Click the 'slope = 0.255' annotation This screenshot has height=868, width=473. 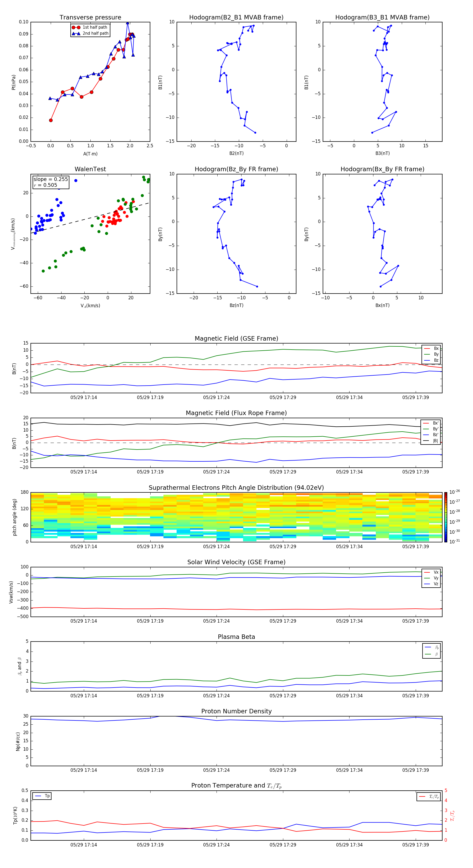click(50, 179)
